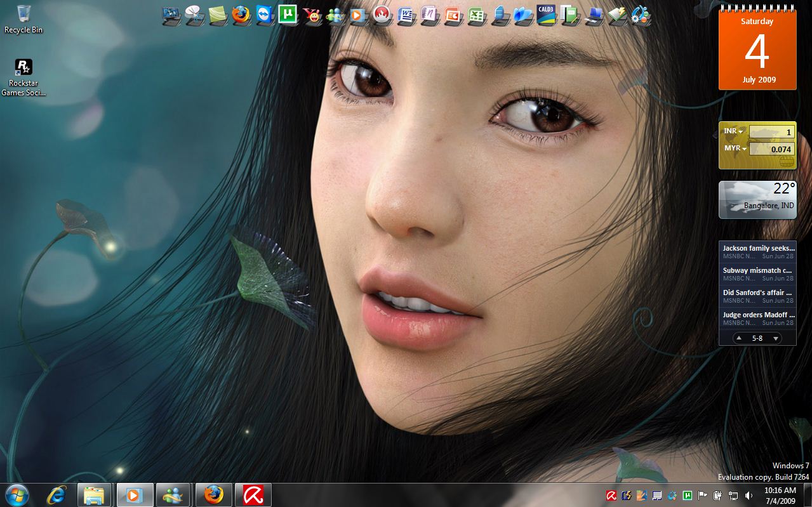Open Internet Explorer on the taskbar
This screenshot has width=812, height=507.
tap(57, 495)
